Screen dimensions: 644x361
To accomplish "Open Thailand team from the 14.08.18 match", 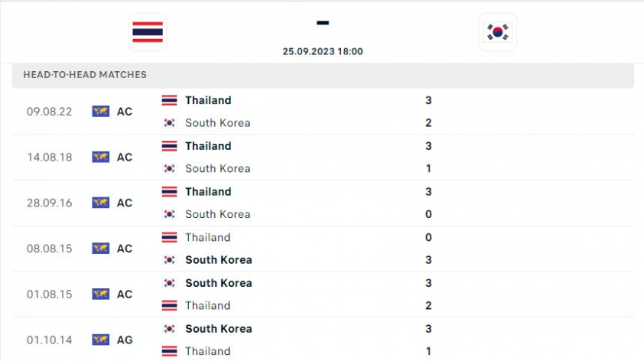I will [208, 146].
